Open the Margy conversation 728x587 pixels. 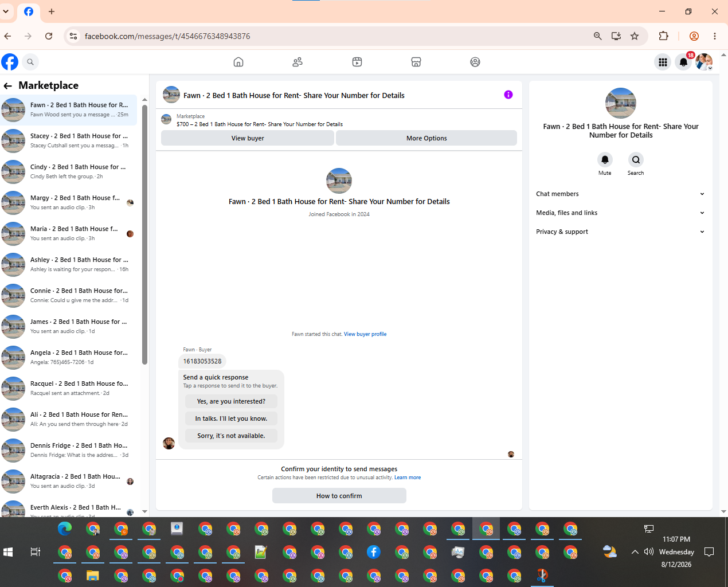click(69, 202)
